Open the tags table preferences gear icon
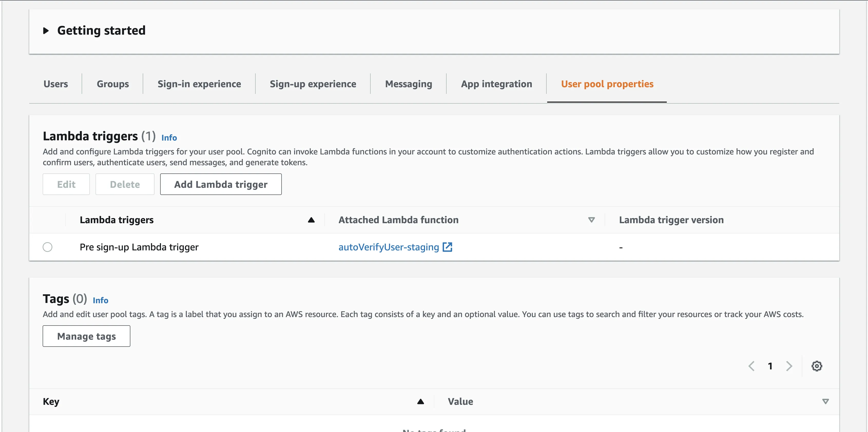 [816, 366]
